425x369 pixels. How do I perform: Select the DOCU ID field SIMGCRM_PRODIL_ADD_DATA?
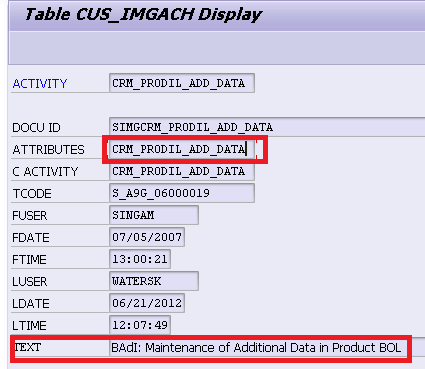pos(267,127)
